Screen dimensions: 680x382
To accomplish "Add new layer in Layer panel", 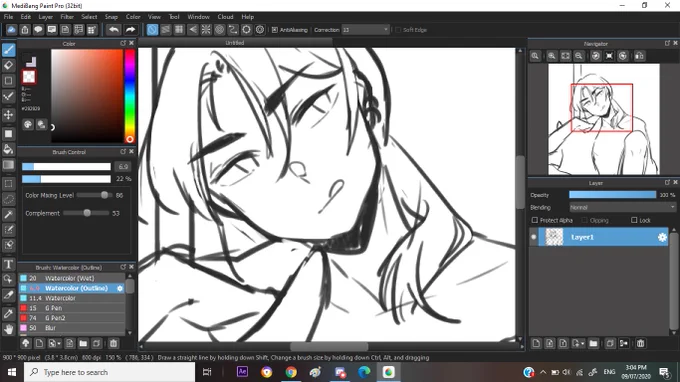I will tap(536, 343).
